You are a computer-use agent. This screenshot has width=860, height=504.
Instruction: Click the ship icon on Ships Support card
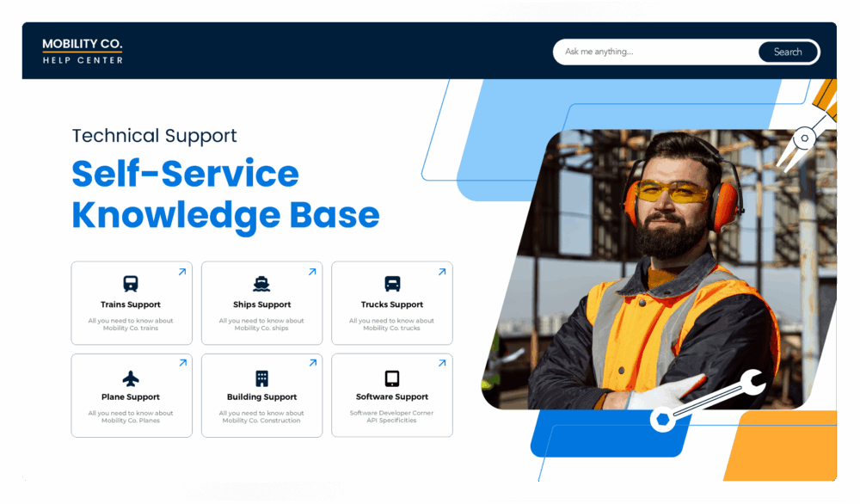[261, 282]
